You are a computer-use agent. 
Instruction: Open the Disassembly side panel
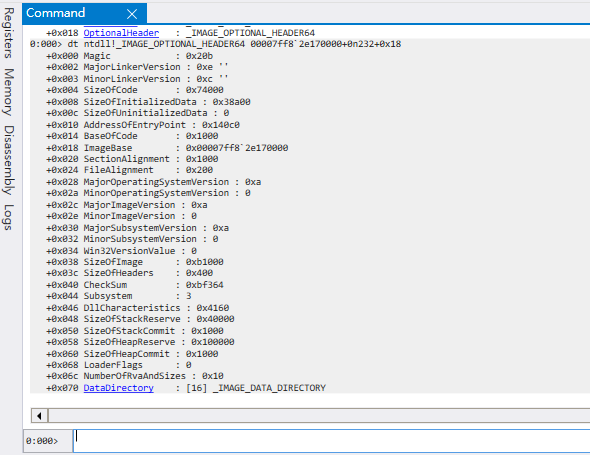[x=9, y=160]
